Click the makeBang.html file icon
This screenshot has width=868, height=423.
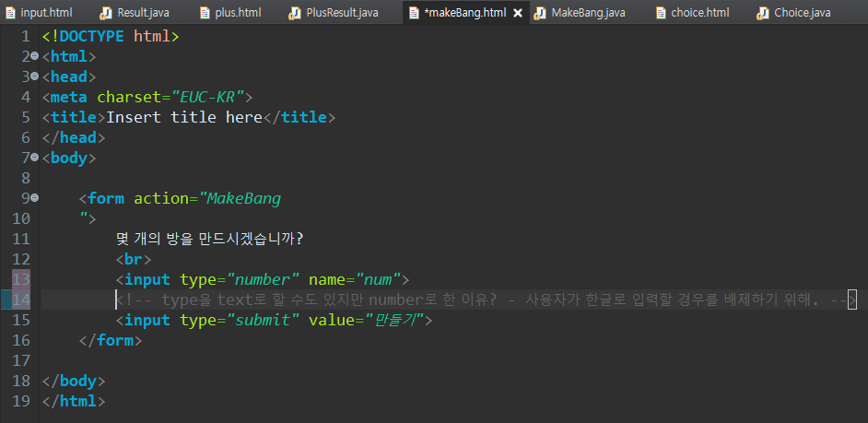click(414, 13)
